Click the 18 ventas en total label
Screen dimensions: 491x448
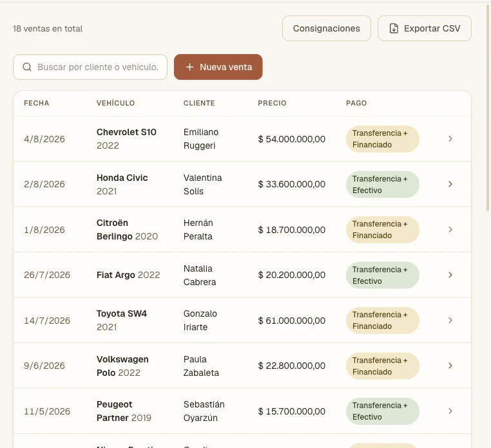click(x=48, y=29)
